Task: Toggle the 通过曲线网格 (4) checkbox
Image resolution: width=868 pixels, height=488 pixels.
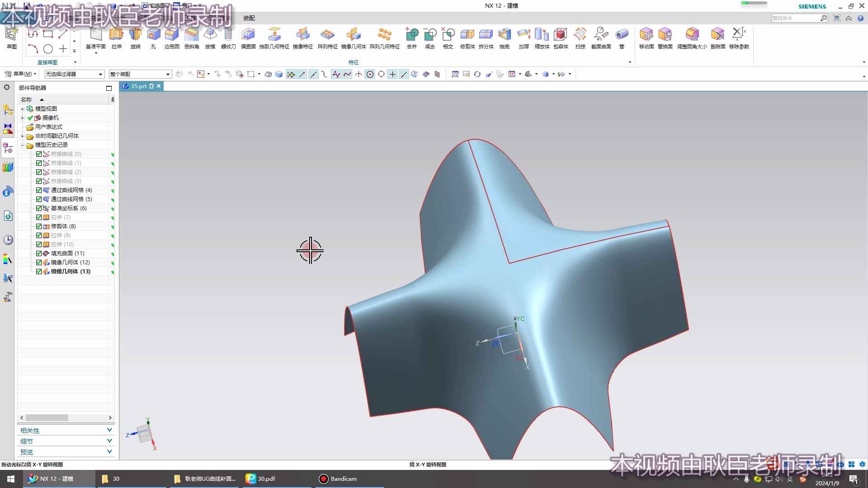Action: point(39,190)
